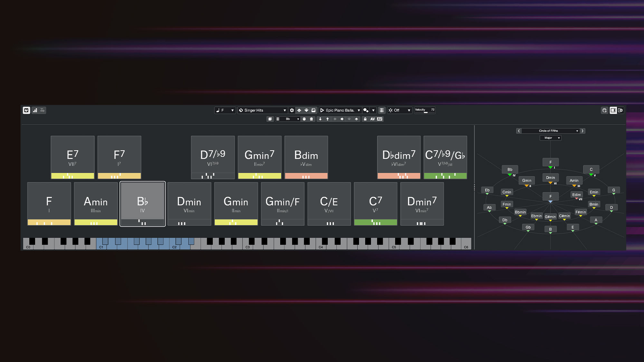
Task: Click the hexagon pattern icon
Action: click(x=366, y=110)
